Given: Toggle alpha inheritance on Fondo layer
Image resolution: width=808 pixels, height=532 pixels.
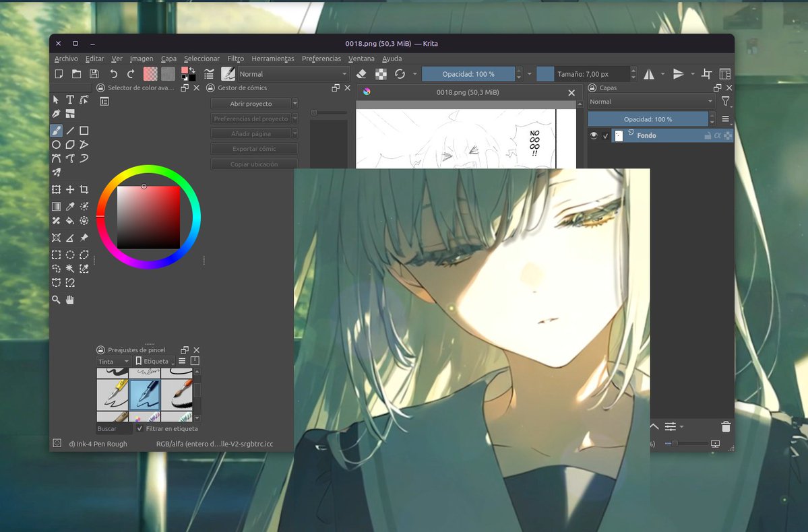Looking at the screenshot, I should (717, 136).
